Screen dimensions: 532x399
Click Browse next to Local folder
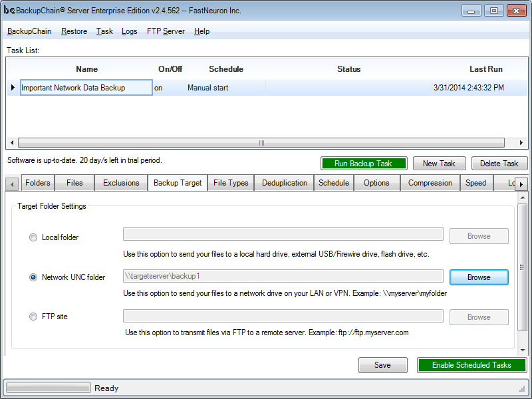point(479,236)
